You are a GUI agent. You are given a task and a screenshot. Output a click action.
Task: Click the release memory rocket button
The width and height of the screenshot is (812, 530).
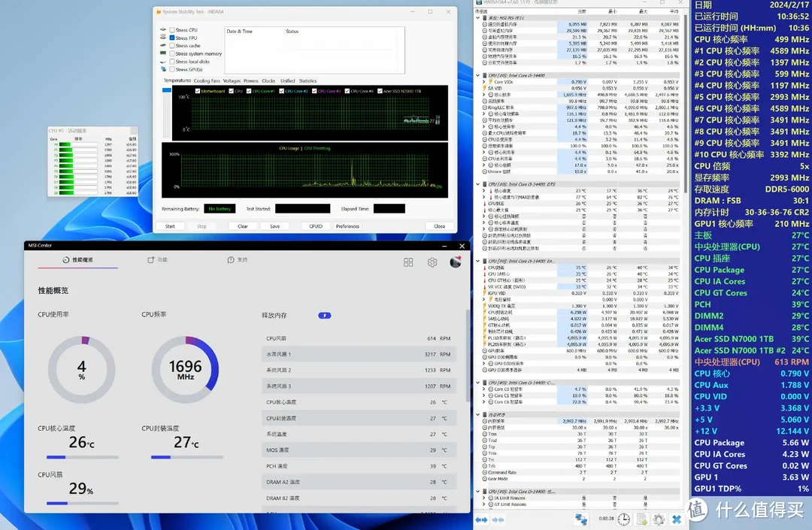pyautogui.click(x=324, y=316)
